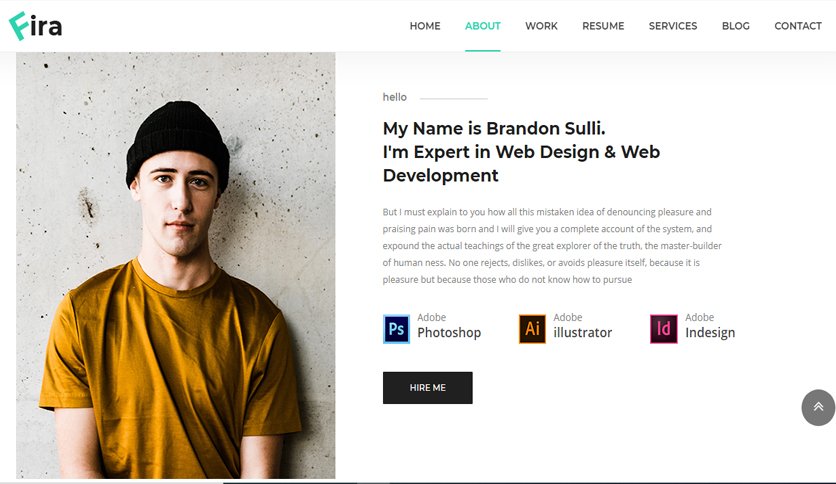The height and width of the screenshot is (484, 836).
Task: Click the Hire Me button
Action: tap(428, 388)
